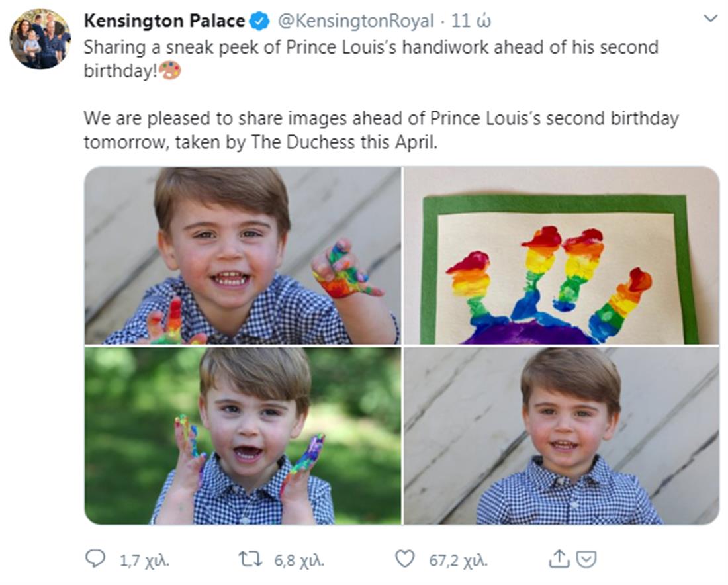Click the reply speech bubble icon
The height and width of the screenshot is (585, 728).
tap(95, 560)
